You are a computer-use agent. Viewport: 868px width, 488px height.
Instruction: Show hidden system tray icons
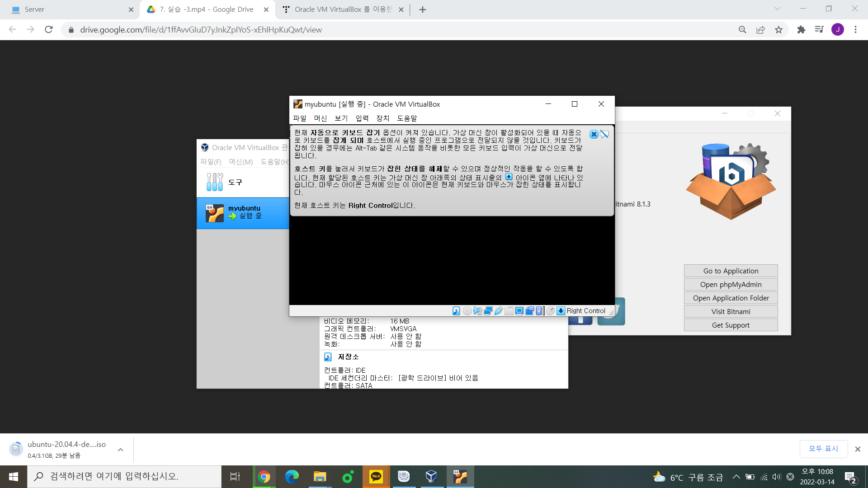736,477
